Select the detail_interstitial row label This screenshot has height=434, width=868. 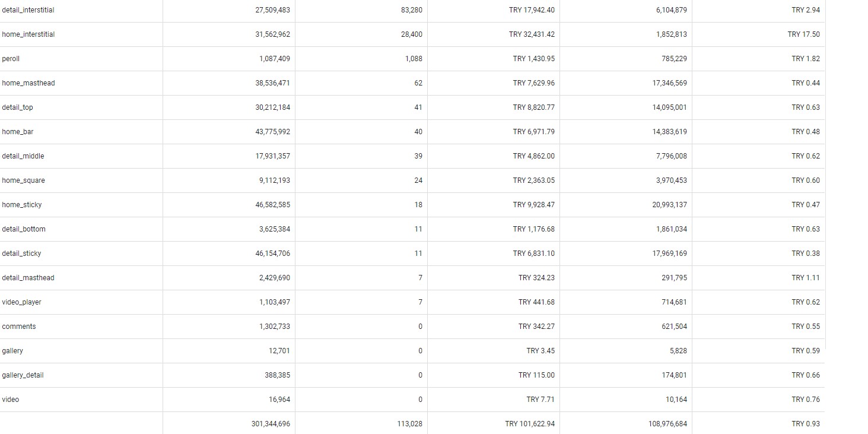tap(28, 10)
